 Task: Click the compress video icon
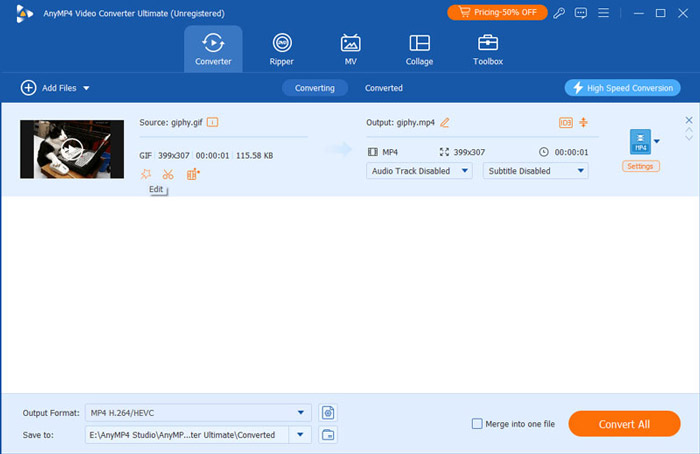pos(583,122)
